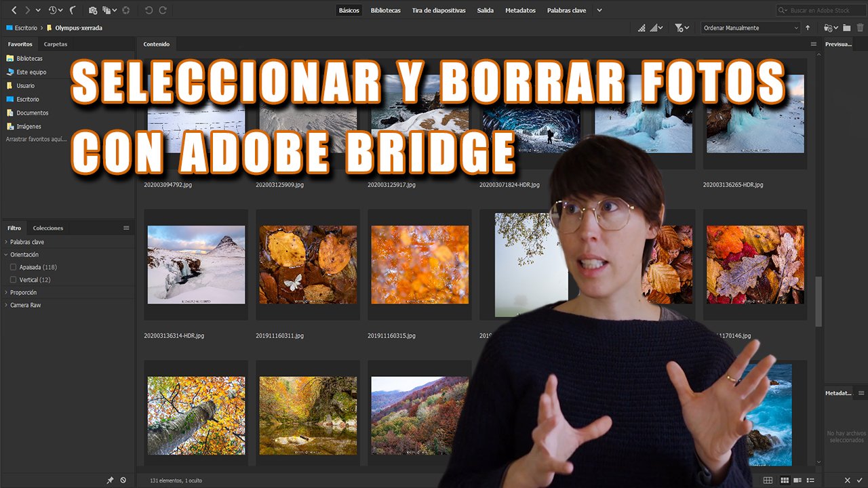Viewport: 868px width, 488px height.
Task: Clear all filters icon
Action: tap(123, 480)
